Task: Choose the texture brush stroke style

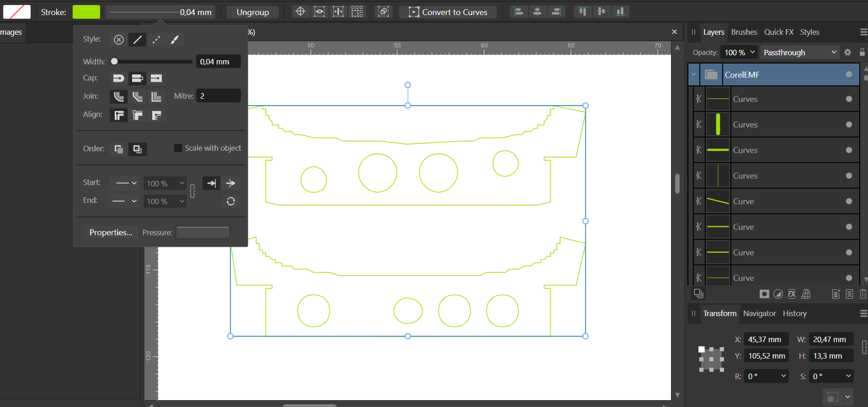Action: (175, 40)
